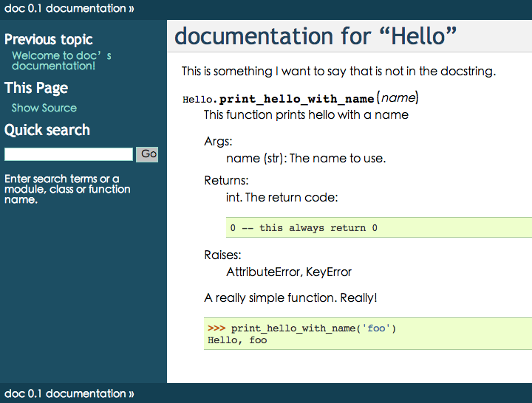The image size is (532, 403).
Task: Click the italic name parameter in the signature
Action: tap(398, 98)
